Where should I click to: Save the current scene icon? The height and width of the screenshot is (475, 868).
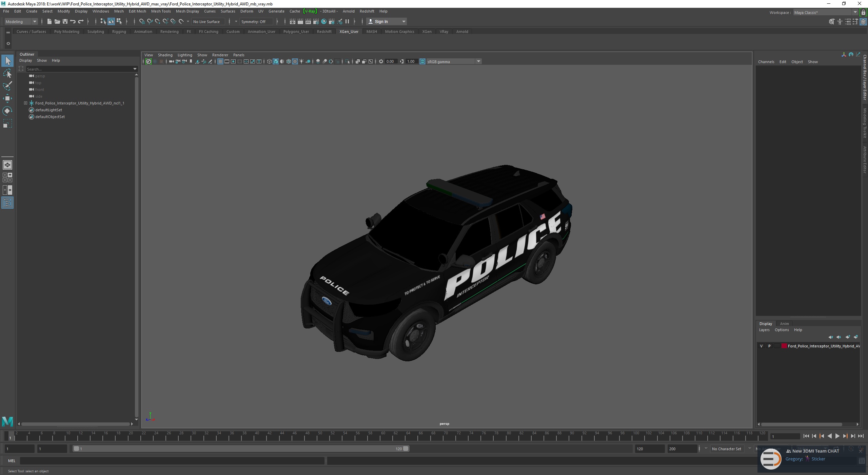pyautogui.click(x=65, y=21)
